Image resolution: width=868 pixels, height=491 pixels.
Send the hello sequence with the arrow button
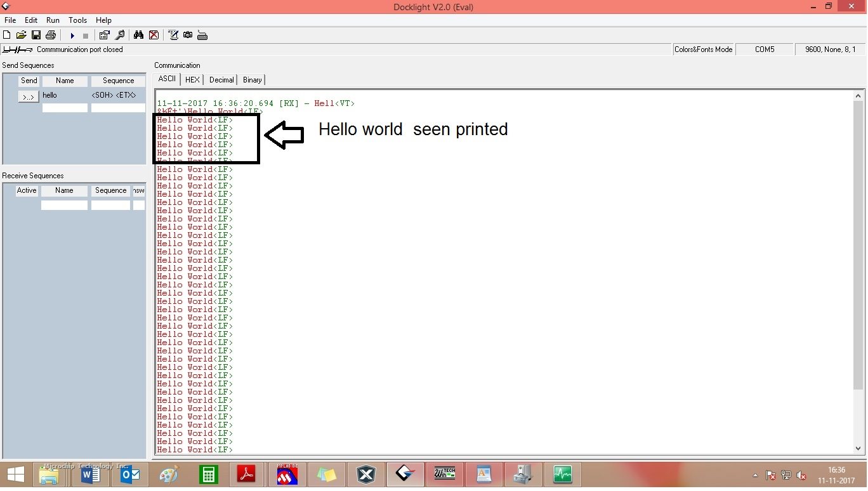pos(29,96)
